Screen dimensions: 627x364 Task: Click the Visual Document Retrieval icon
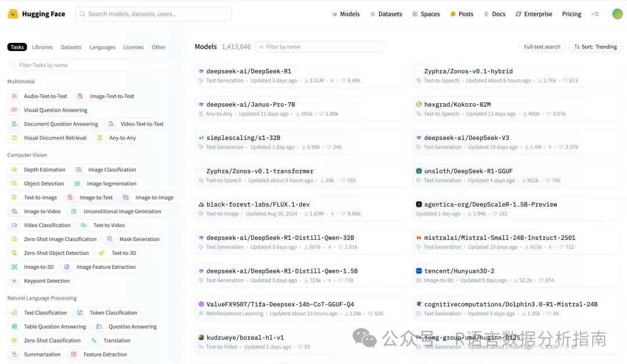(x=15, y=138)
